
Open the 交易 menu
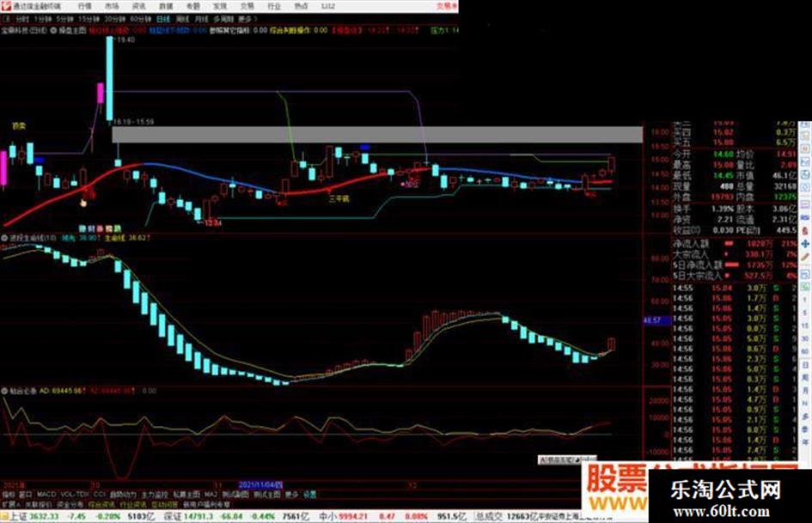(x=247, y=6)
